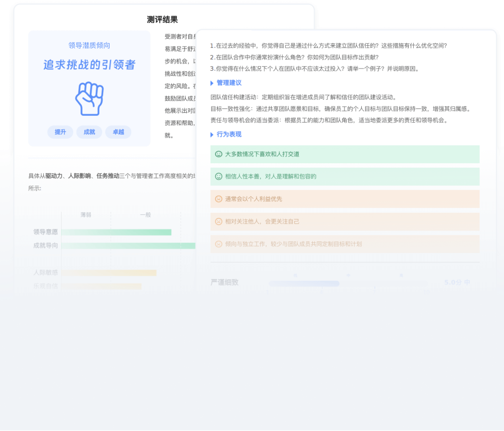504x431 pixels.
Task: Select the 通常会以个人利益优先 text
Action: click(x=253, y=199)
